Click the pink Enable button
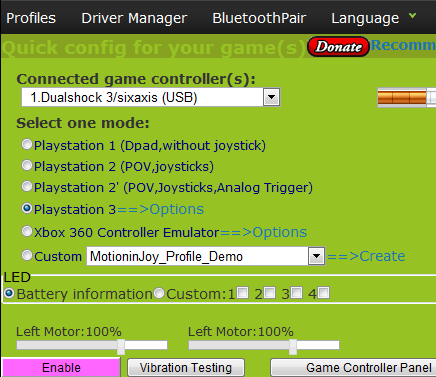Screen dimensions: 436x377 point(61,367)
